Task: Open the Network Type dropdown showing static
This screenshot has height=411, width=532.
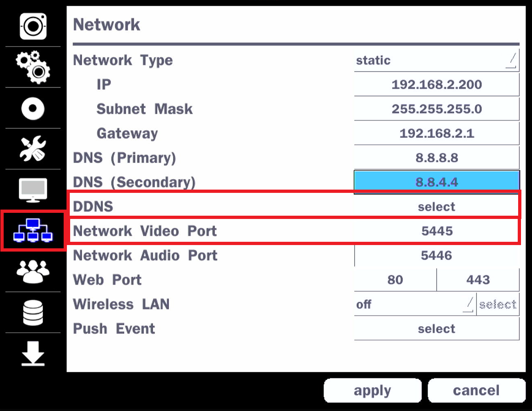Action: (436, 60)
